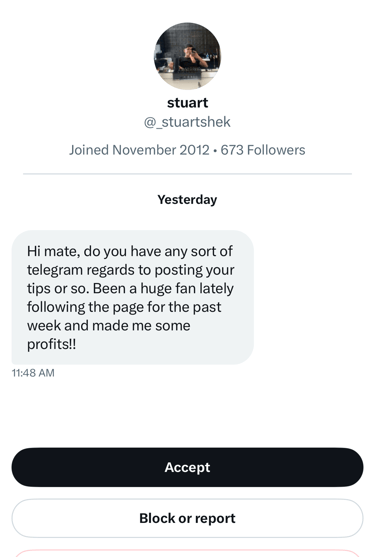Click the Hi mate greeting line

pos(130,252)
